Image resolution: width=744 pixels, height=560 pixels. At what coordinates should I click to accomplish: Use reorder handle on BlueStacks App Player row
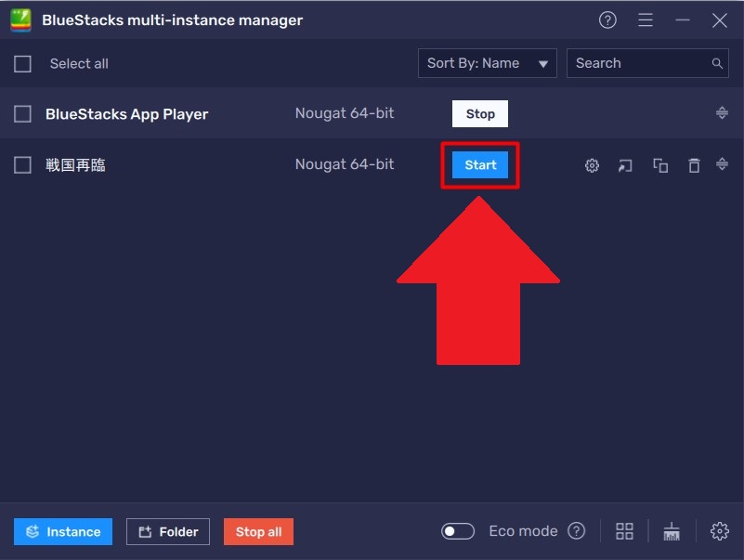(x=722, y=113)
